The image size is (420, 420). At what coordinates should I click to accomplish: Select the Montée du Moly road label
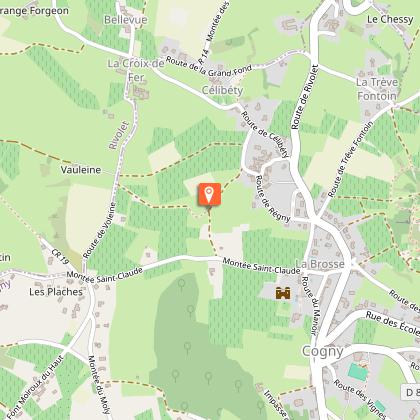[99, 385]
